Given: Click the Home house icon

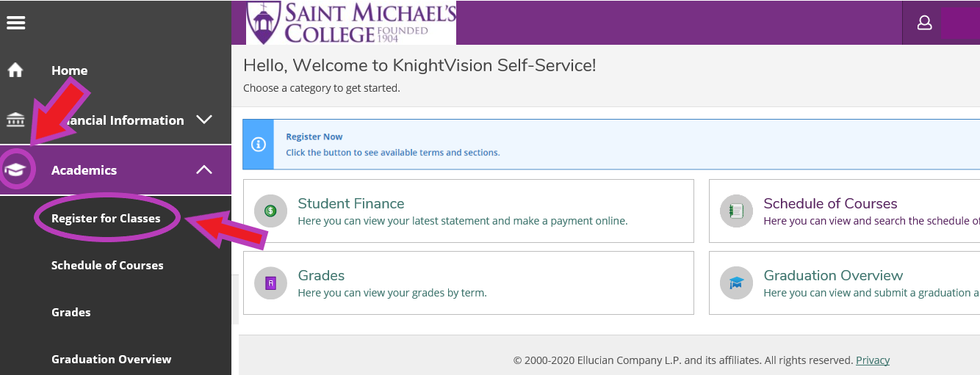Looking at the screenshot, I should coord(15,70).
